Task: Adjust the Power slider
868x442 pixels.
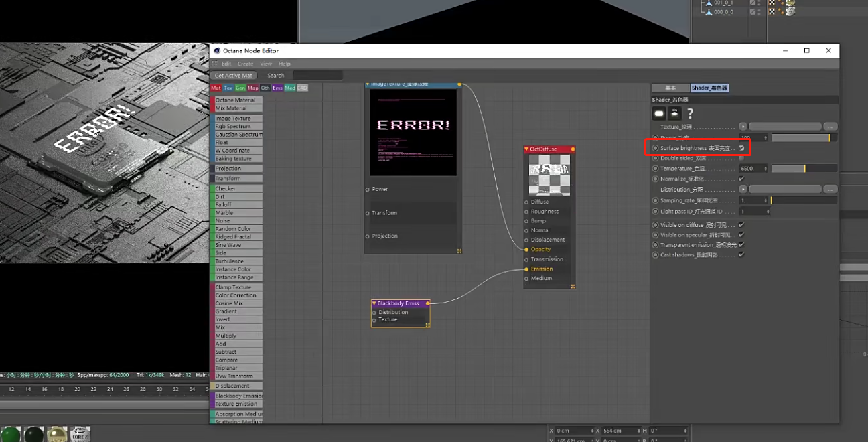Action: click(x=804, y=138)
